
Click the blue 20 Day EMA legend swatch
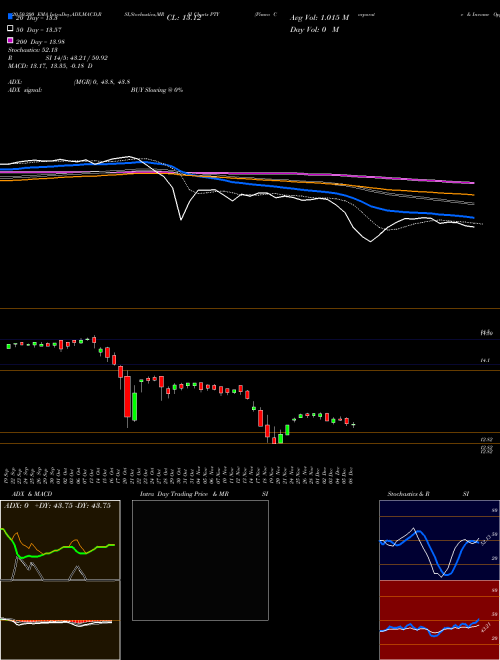(11, 16)
